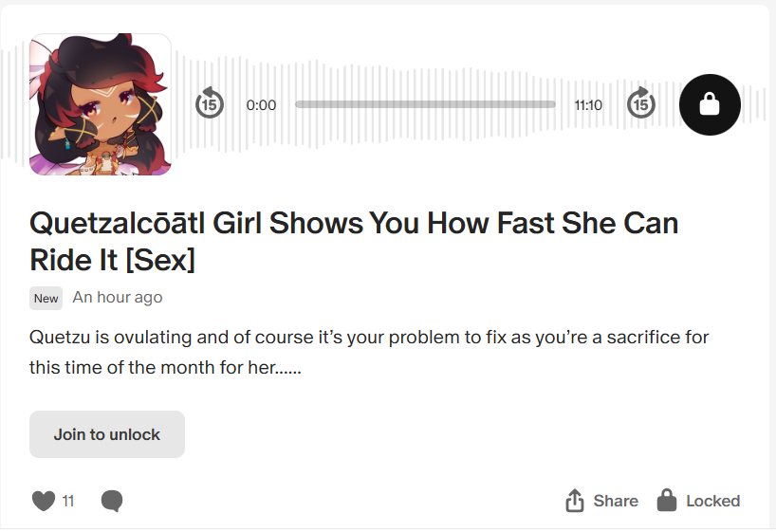Screen dimensions: 776x532
Task: Click the 'New' badge label
Action: pyautogui.click(x=46, y=298)
